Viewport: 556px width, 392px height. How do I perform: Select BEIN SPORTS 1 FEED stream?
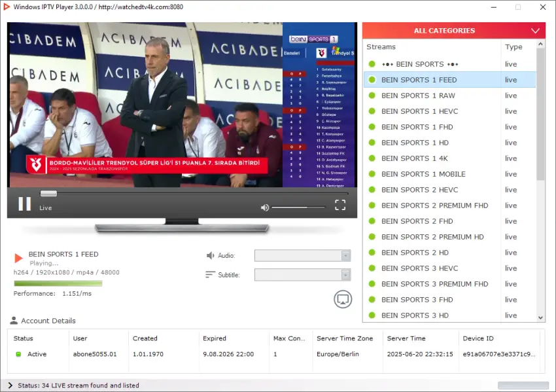(x=449, y=80)
